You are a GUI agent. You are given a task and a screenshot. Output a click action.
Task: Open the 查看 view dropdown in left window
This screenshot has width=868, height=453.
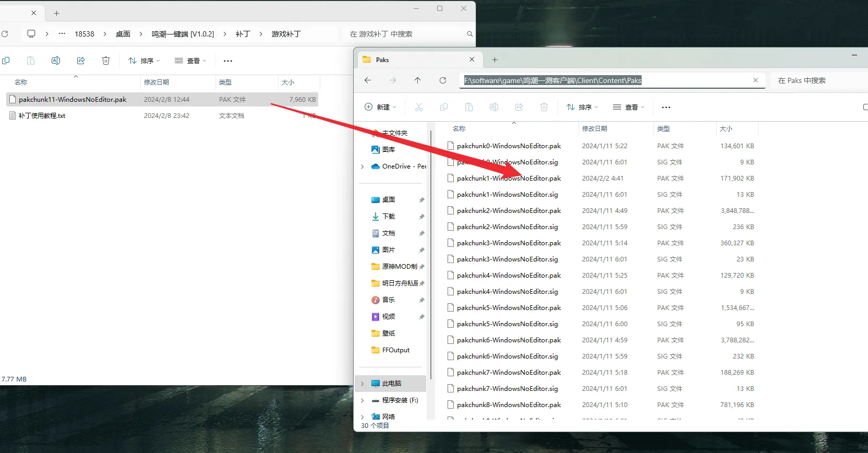[x=190, y=61]
